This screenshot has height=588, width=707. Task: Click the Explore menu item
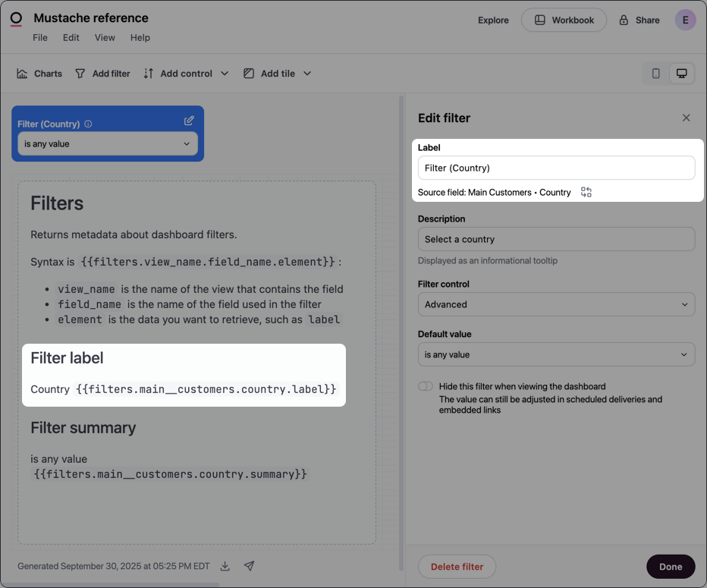coord(493,20)
